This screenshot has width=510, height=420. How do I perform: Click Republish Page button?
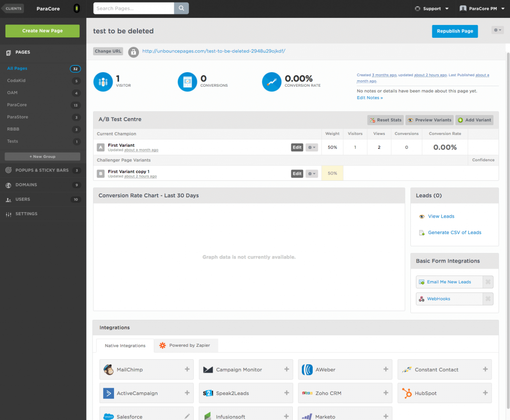click(455, 31)
